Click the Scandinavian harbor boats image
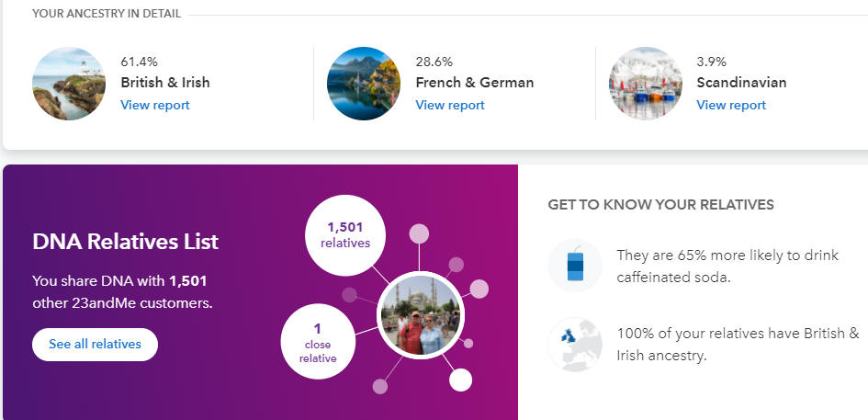Viewport: 868px width, 420px height. click(x=646, y=84)
